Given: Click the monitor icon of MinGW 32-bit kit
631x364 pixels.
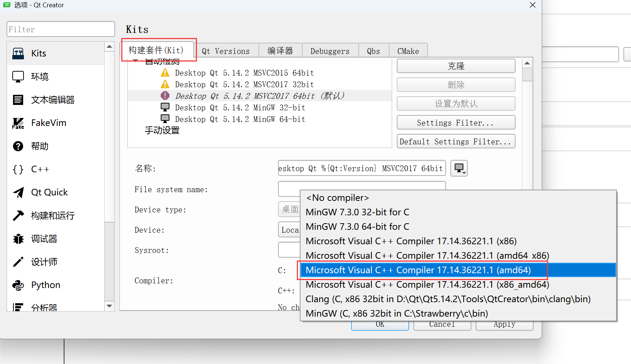Looking at the screenshot, I should click(165, 107).
